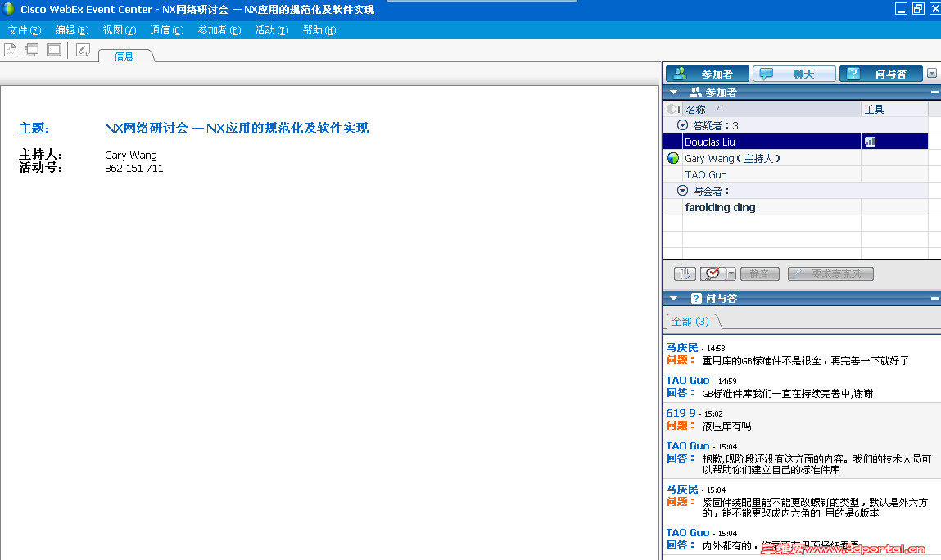
Task: Click the new document toolbar icon
Action: [10, 51]
